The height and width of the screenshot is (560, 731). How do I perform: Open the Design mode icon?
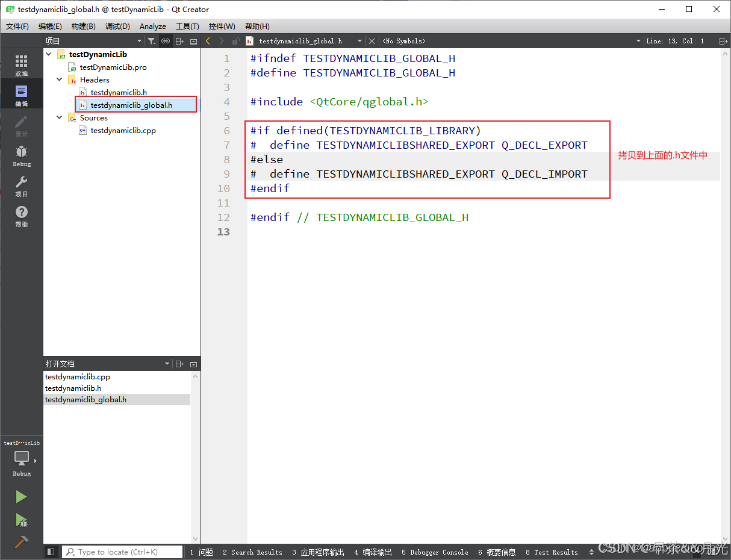point(21,125)
